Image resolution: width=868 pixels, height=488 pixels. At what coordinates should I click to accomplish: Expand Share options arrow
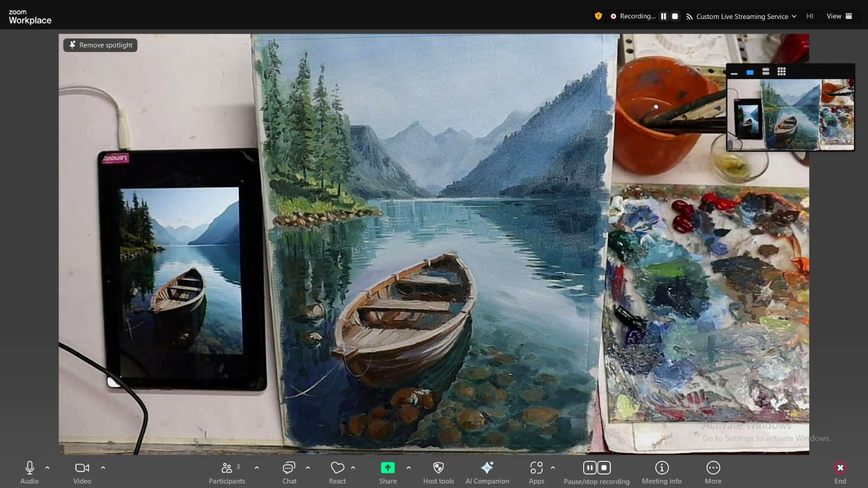(x=409, y=467)
